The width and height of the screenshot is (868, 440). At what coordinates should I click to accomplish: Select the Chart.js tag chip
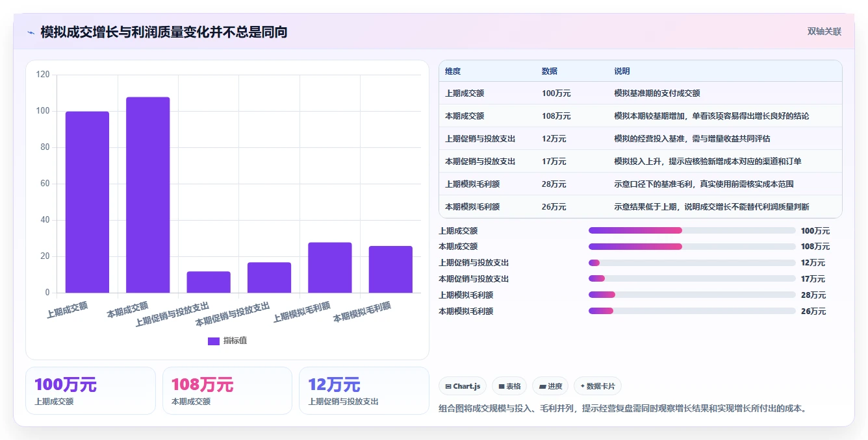pos(463,386)
